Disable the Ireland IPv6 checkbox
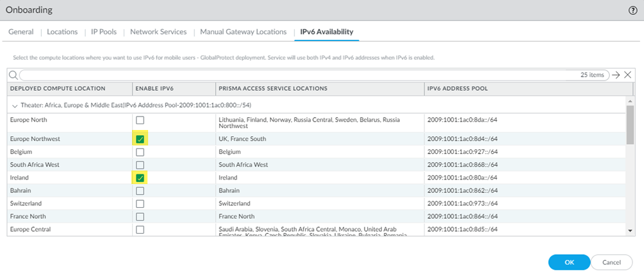The height and width of the screenshot is (278, 644). (x=140, y=178)
